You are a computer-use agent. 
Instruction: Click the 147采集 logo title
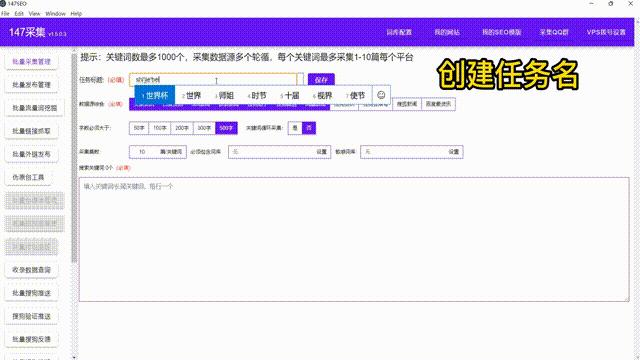pyautogui.click(x=27, y=32)
